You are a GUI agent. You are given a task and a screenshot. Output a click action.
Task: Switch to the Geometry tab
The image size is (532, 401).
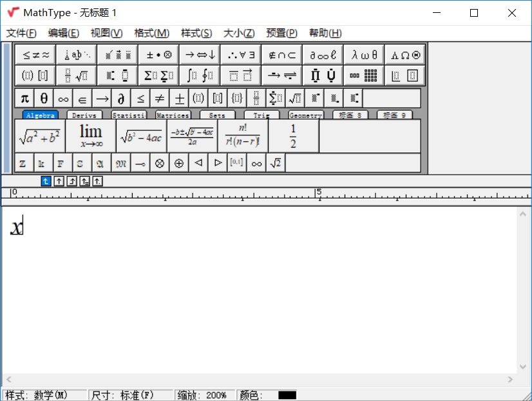[305, 115]
